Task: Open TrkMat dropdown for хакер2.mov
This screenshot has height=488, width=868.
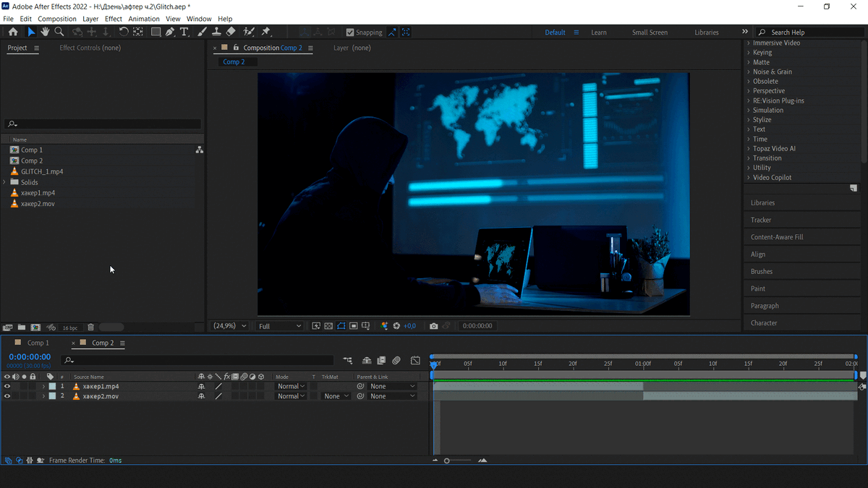Action: click(x=336, y=396)
